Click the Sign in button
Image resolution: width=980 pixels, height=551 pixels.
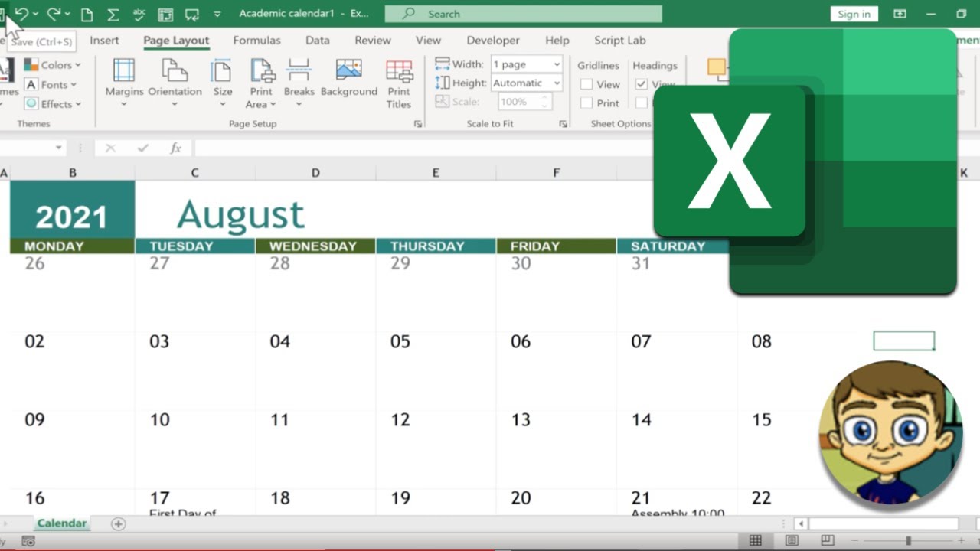tap(853, 13)
